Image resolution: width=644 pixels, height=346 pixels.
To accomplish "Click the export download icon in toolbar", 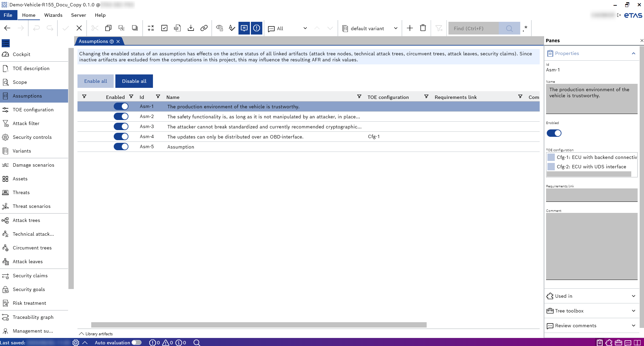I will (x=191, y=28).
